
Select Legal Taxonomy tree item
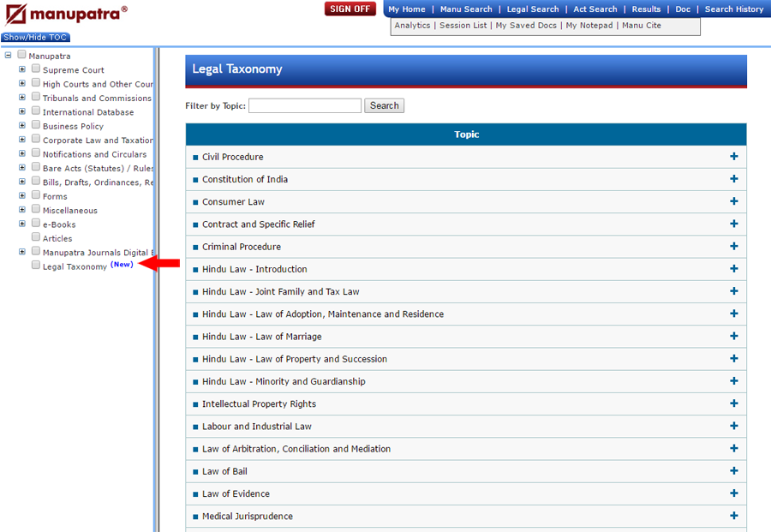pos(75,266)
